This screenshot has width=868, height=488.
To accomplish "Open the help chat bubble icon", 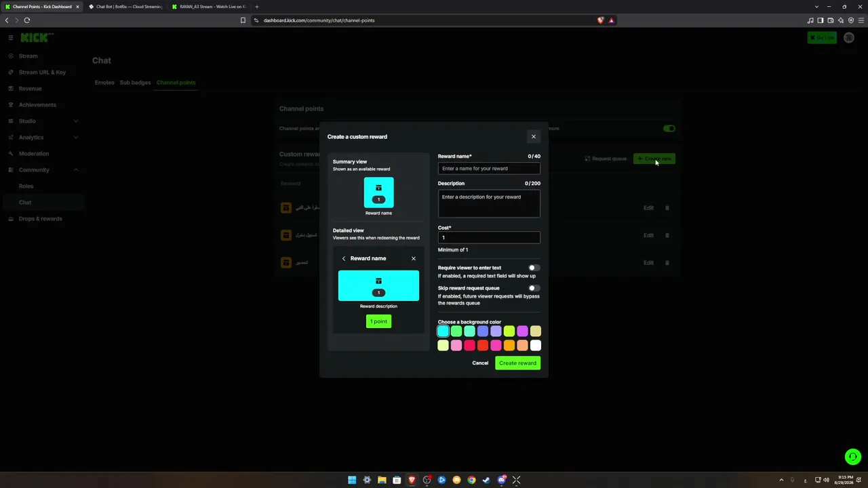I will (x=852, y=457).
